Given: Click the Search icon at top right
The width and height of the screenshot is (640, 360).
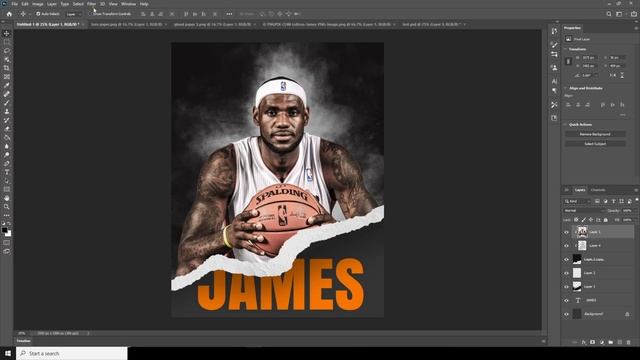Looking at the screenshot, I should (x=609, y=14).
